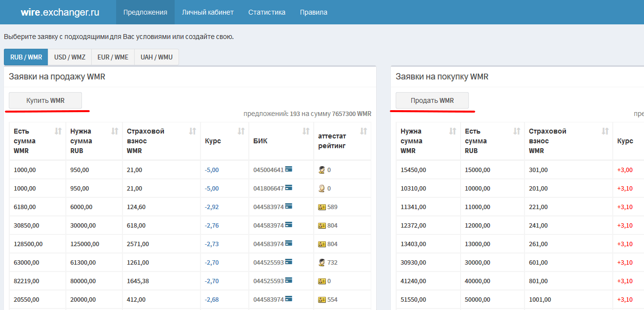644x310 pixels.
Task: Switch to the USD / WMZ tab
Action: (70, 57)
